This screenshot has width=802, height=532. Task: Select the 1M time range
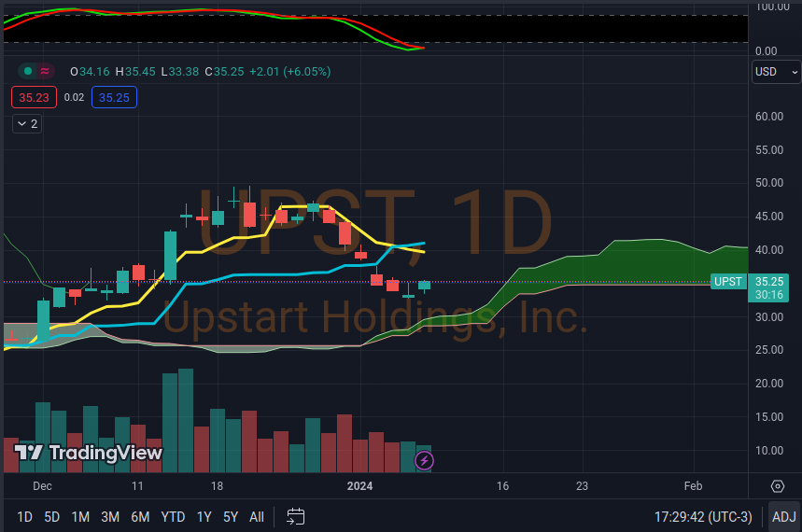click(x=80, y=517)
